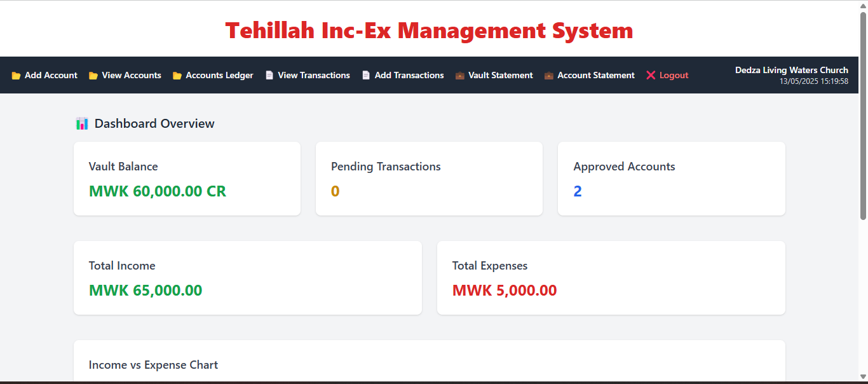The image size is (868, 384).
Task: Click the Dashboard Overview bar chart icon
Action: (x=82, y=124)
